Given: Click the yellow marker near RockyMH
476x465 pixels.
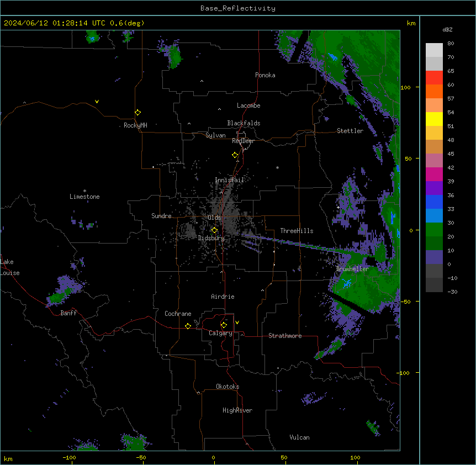Looking at the screenshot, I should pos(137,112).
